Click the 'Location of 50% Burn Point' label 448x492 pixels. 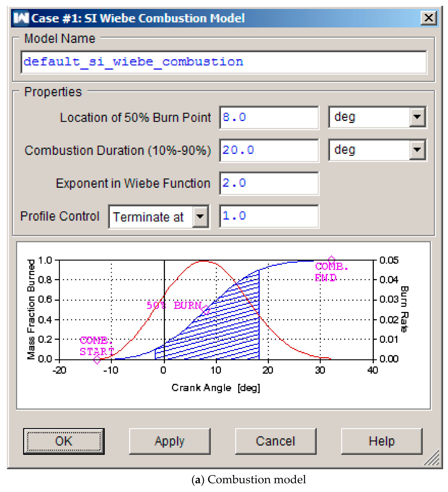[135, 118]
